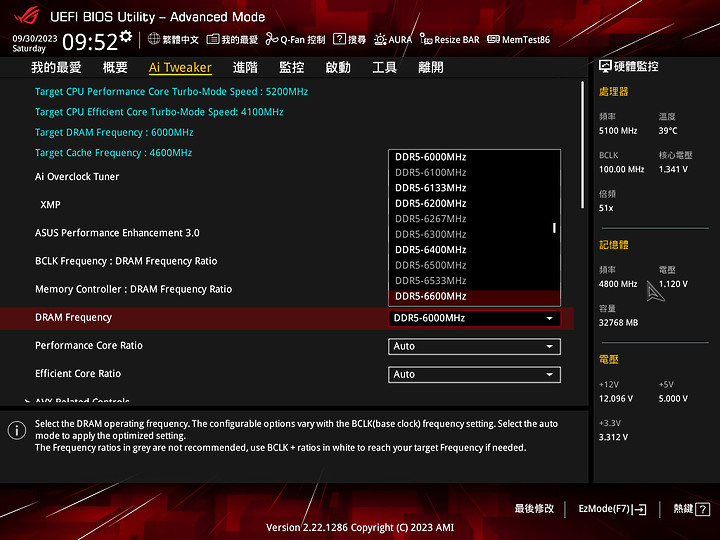Click the dropdown list scrollbar thumb
The height and width of the screenshot is (540, 720).
[554, 228]
